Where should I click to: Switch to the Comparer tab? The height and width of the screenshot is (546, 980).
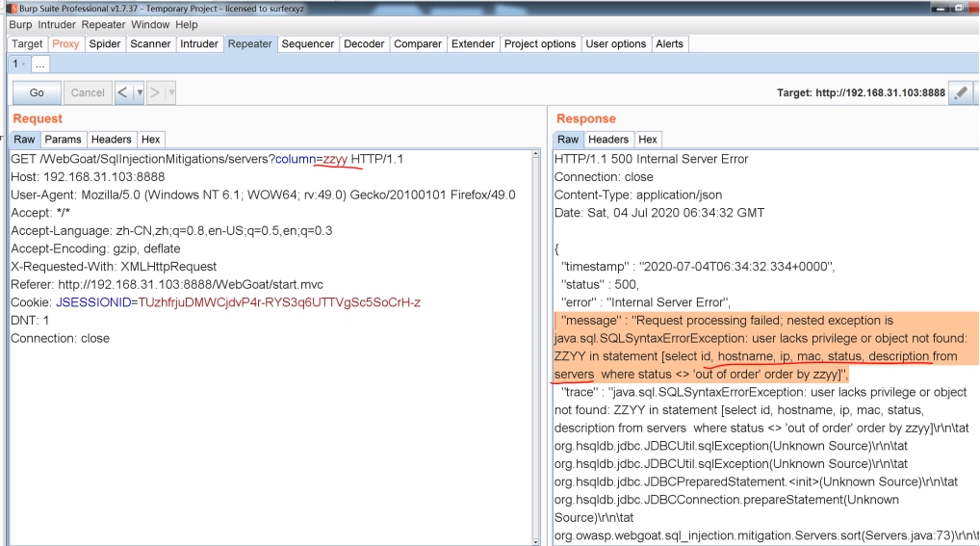(418, 43)
